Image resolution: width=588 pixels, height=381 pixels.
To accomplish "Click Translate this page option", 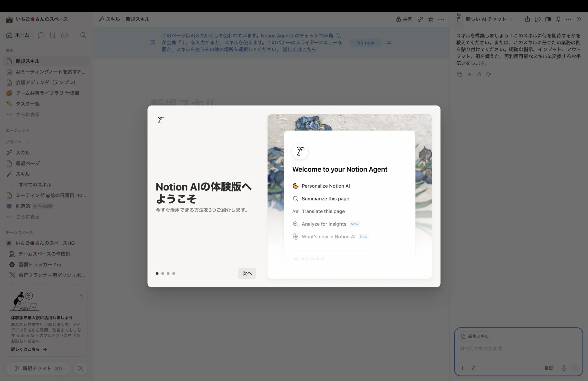I will (x=318, y=211).
